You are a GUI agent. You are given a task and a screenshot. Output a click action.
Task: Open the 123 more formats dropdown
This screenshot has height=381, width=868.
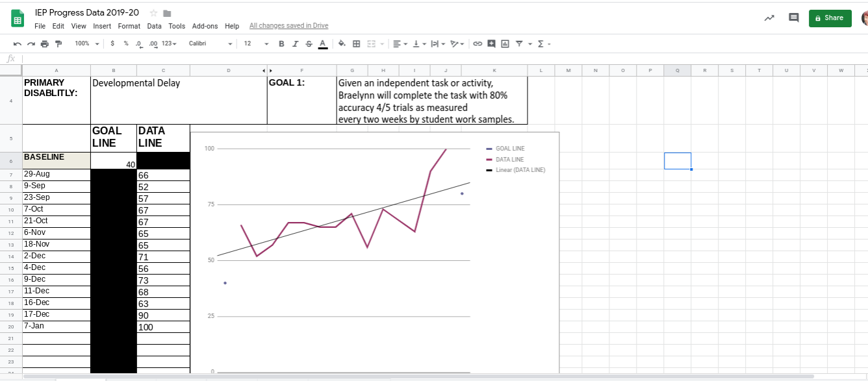(169, 43)
